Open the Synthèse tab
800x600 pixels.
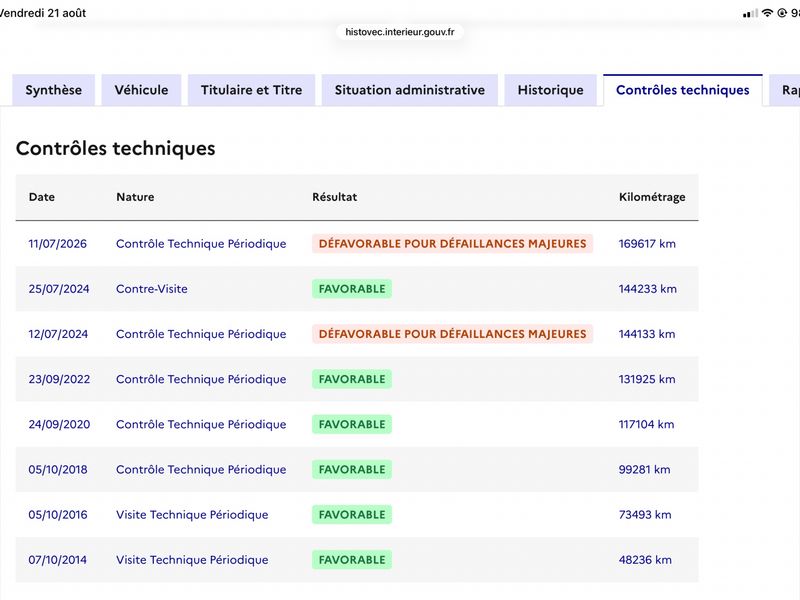coord(54,90)
